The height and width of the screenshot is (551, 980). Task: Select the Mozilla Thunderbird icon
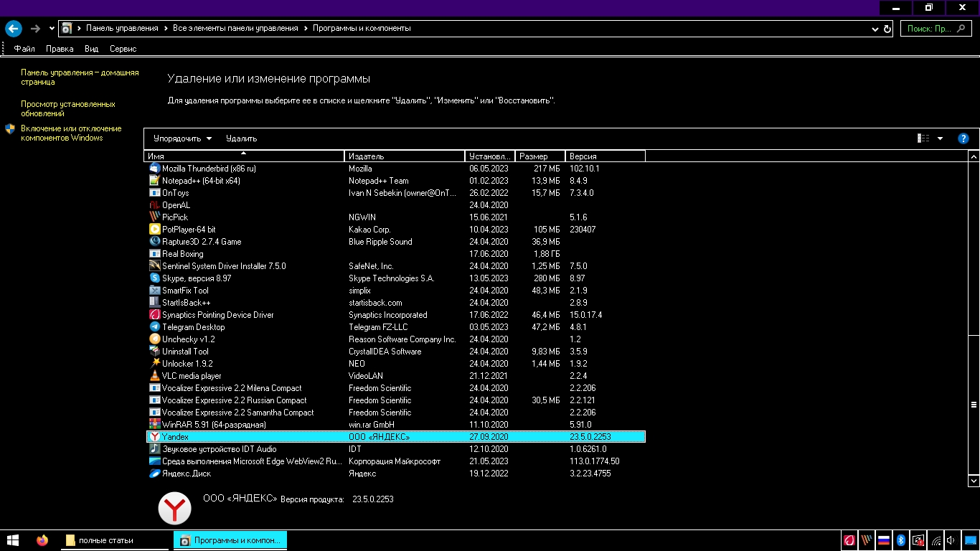point(154,169)
